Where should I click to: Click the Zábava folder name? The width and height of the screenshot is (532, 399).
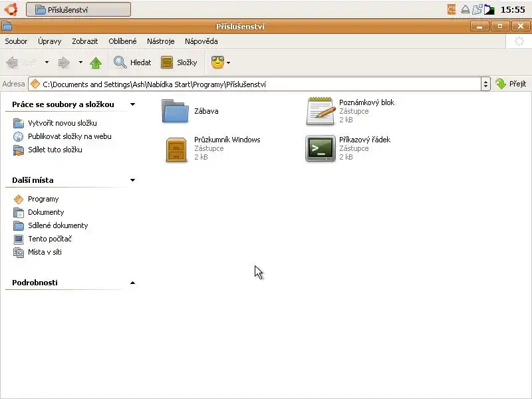(x=206, y=111)
